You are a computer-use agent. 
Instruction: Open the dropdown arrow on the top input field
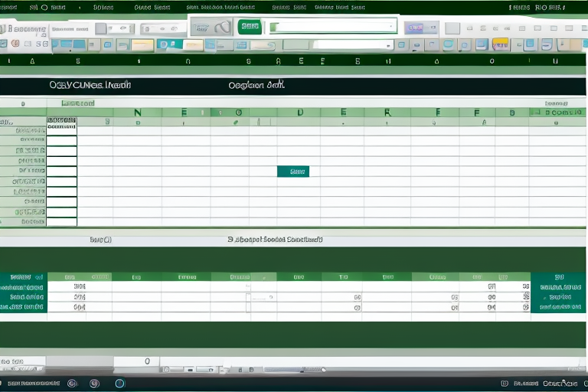click(x=392, y=27)
